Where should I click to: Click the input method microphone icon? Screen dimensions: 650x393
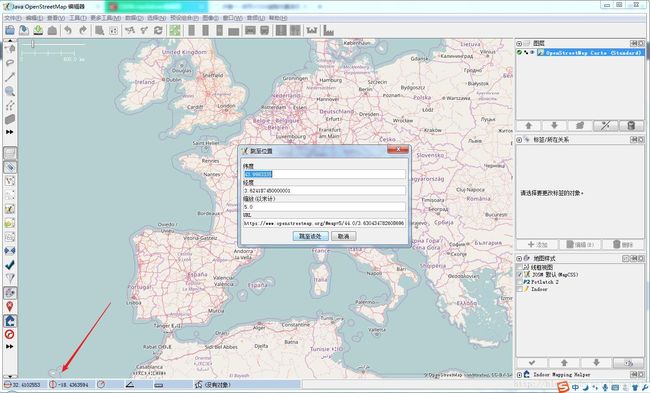point(605,388)
